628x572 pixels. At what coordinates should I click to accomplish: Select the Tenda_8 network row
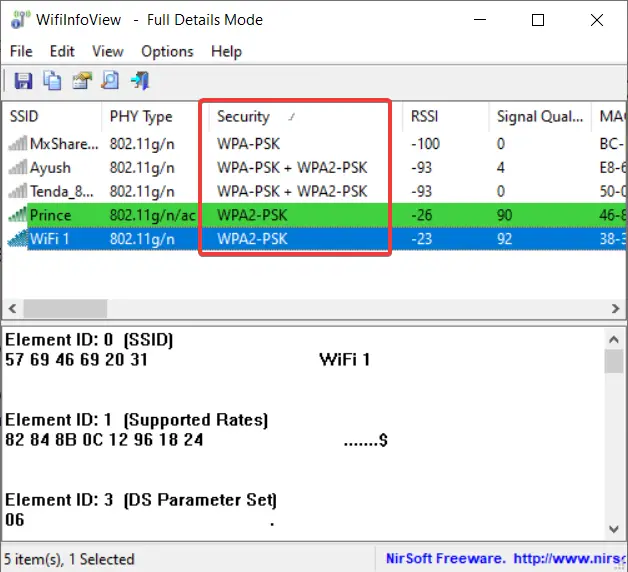(x=315, y=191)
